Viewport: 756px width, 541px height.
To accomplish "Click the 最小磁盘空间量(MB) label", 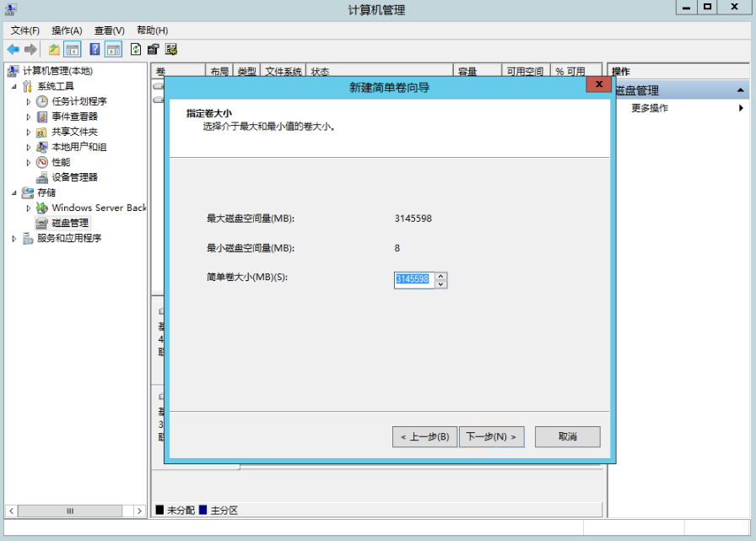I will coord(251,248).
